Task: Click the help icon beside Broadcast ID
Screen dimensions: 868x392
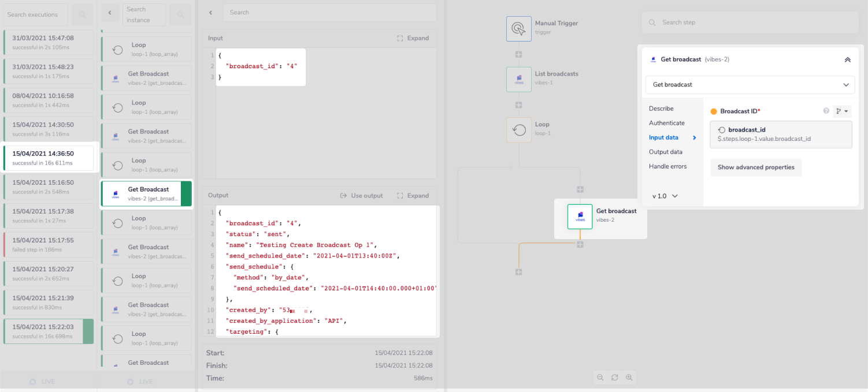Action: click(826, 111)
